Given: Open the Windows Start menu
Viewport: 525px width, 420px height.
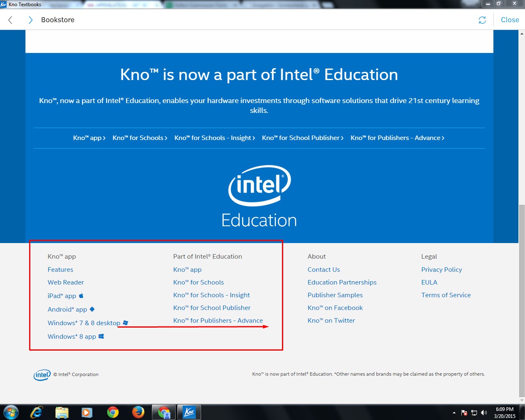Looking at the screenshot, I should (11, 412).
